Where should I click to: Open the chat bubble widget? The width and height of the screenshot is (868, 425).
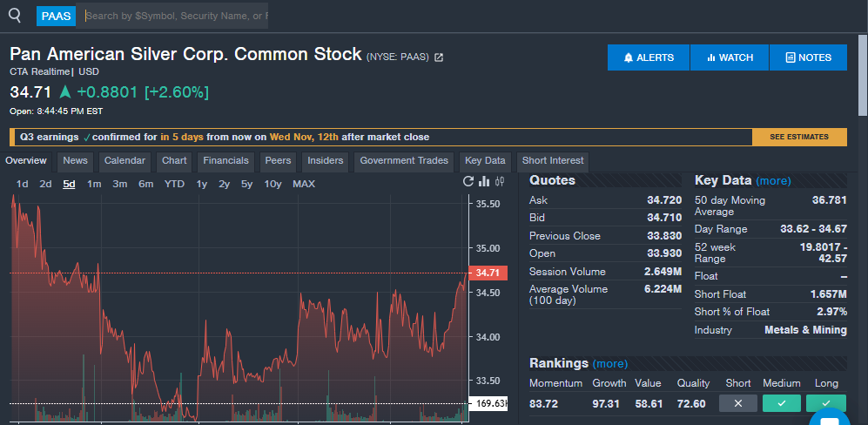828,418
